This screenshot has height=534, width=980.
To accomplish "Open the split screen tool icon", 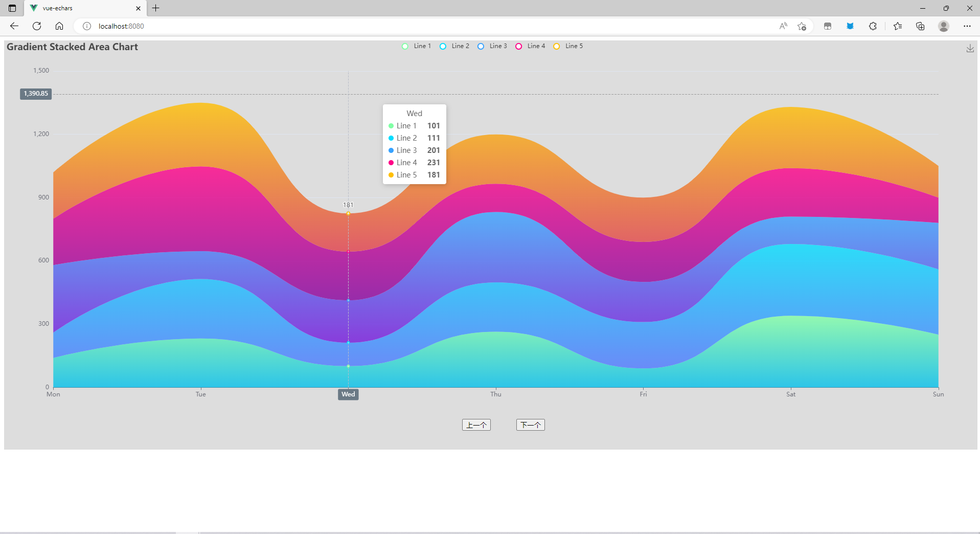I will (828, 26).
